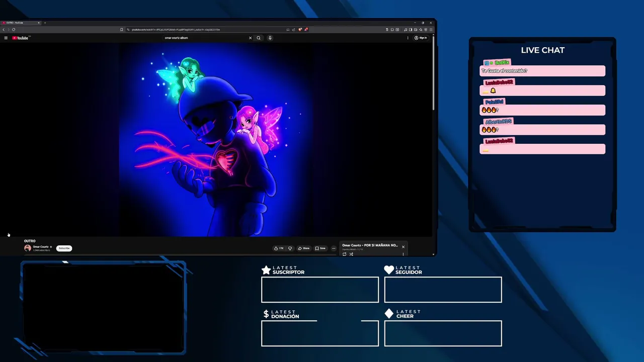The width and height of the screenshot is (644, 362).
Task: Toggle playlist shuffle
Action: click(351, 254)
